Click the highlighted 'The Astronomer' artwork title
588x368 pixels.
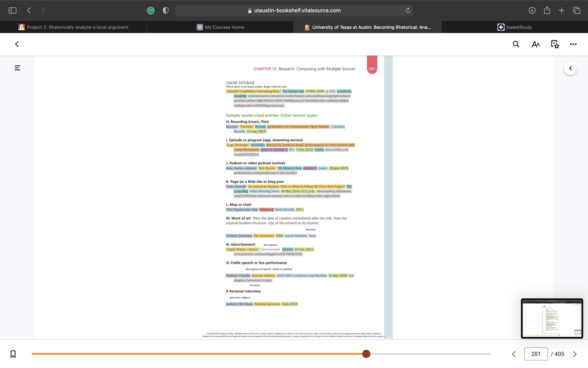264,236
